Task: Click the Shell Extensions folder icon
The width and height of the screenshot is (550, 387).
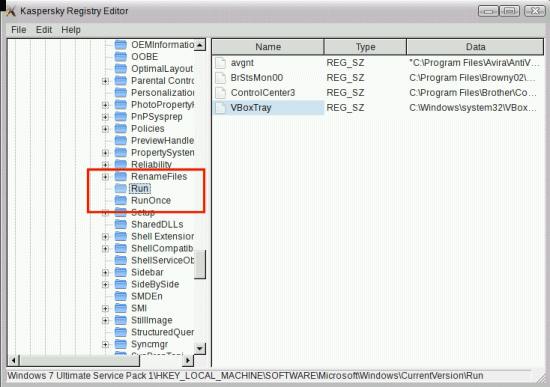Action: pos(121,236)
